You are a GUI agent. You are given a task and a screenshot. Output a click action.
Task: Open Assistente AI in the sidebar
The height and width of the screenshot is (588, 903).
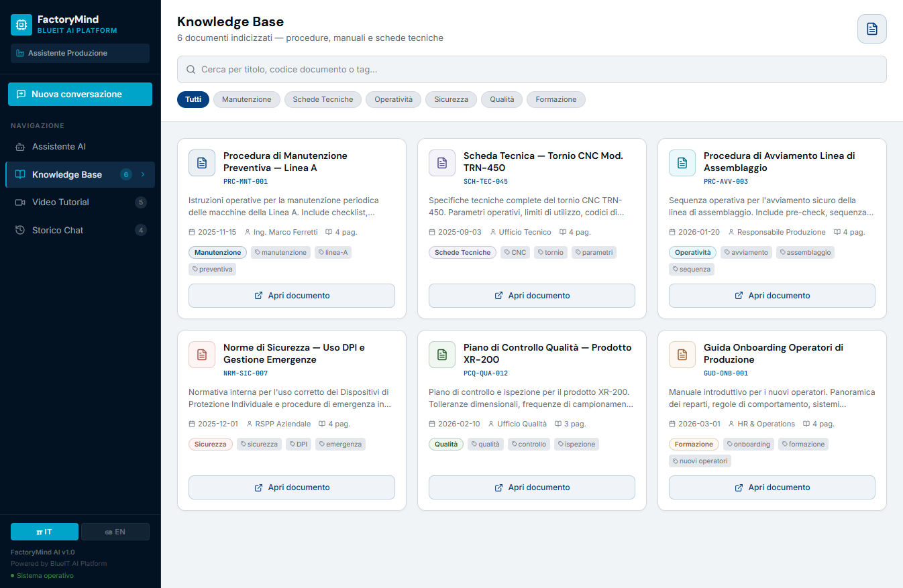tap(80, 147)
